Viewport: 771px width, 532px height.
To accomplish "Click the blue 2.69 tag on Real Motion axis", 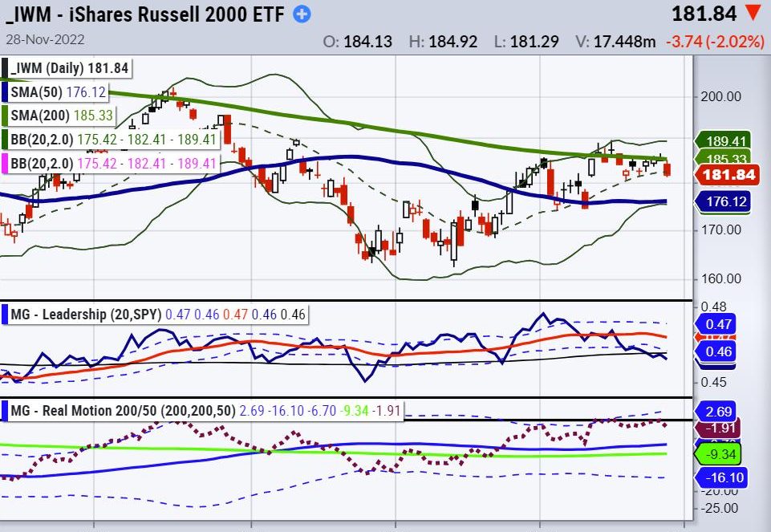I will pos(716,412).
